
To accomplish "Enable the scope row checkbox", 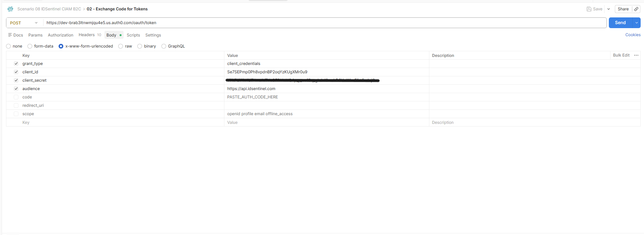I will [16, 114].
